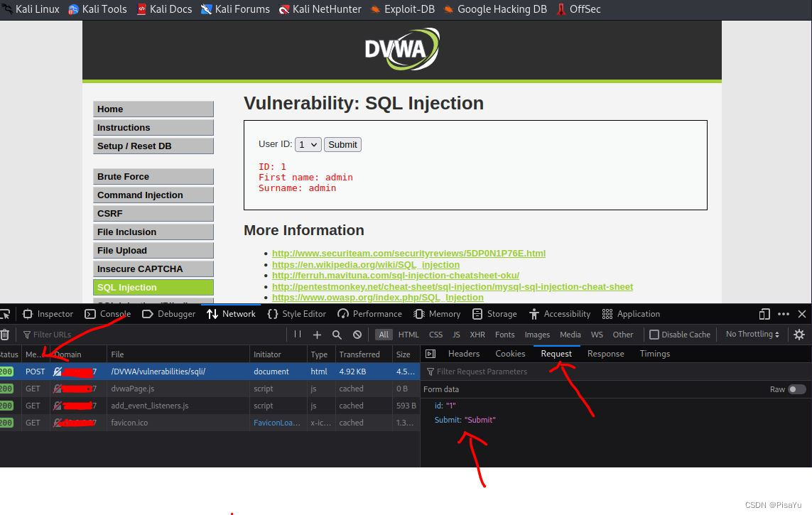
Task: Select the All filter button
Action: coord(384,335)
